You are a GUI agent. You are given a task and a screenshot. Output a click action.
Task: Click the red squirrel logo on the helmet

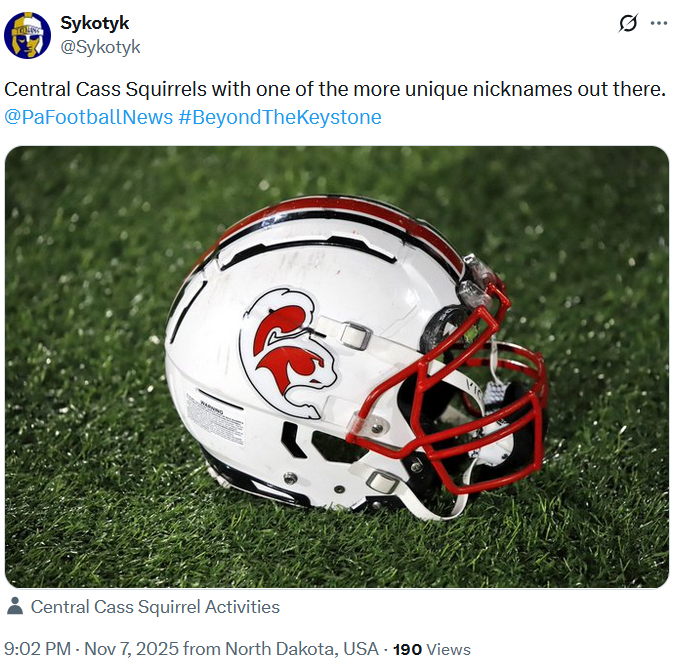pyautogui.click(x=284, y=349)
